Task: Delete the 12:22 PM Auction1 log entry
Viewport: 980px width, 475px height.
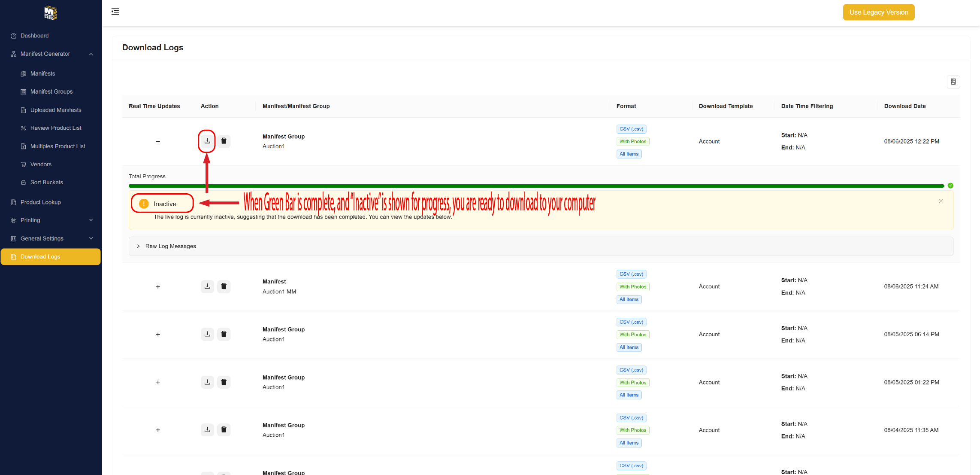Action: [224, 141]
